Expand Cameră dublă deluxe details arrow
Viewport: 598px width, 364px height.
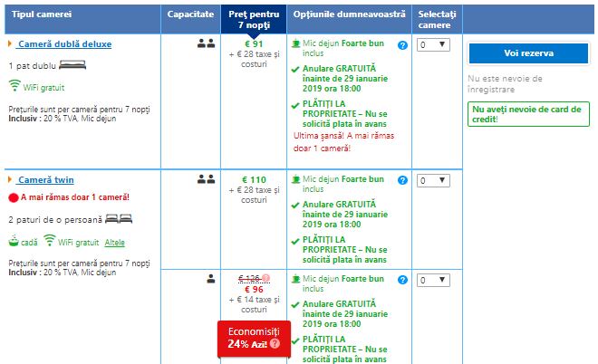(10, 43)
